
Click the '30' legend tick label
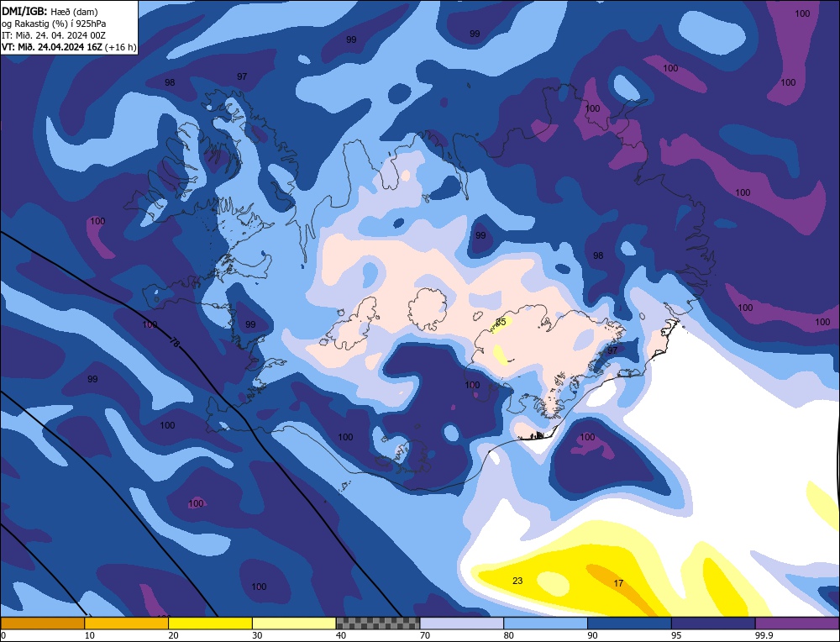point(257,635)
